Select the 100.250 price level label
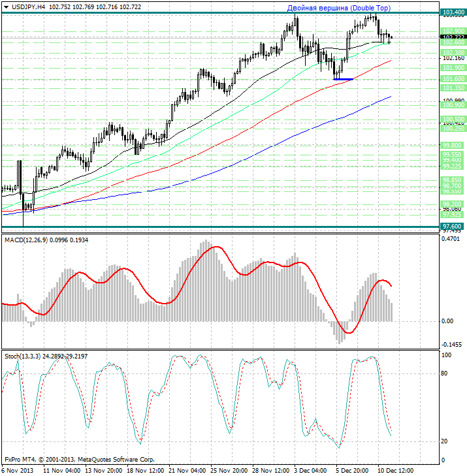467x476 pixels. [x=453, y=129]
